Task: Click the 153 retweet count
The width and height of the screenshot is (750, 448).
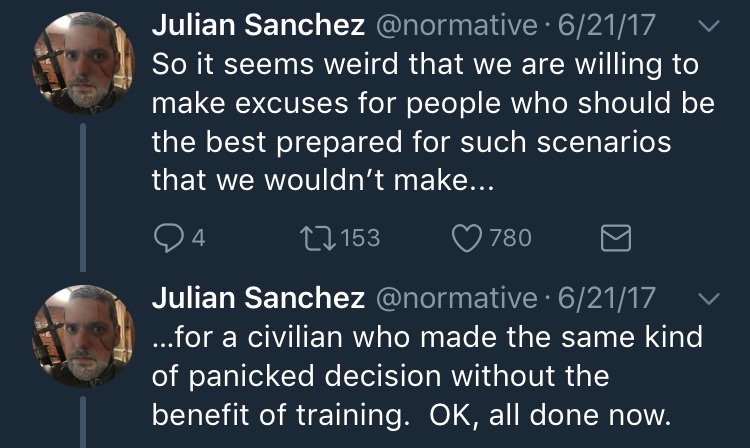Action: click(360, 238)
